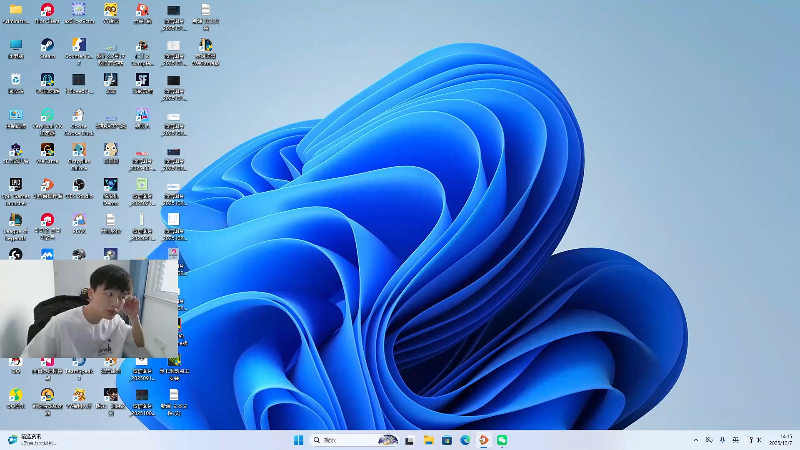Open WeChat from the taskbar
The image size is (800, 450).
click(x=502, y=440)
